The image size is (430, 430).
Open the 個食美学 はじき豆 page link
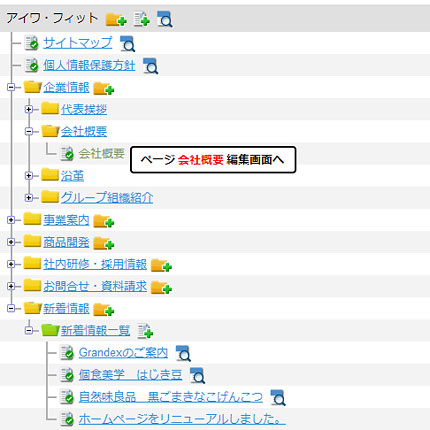pyautogui.click(x=130, y=375)
